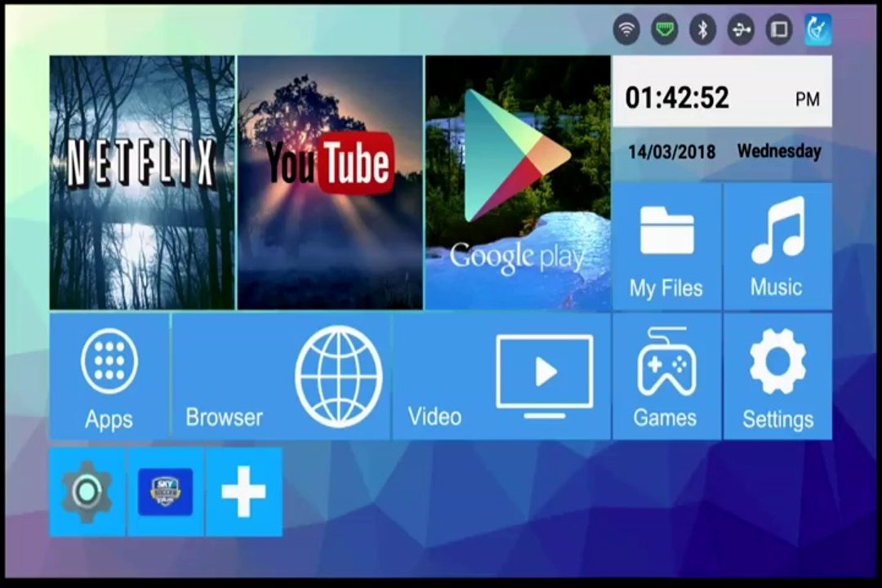Click the gear shortcut in the bottom shortcut row

(87, 492)
